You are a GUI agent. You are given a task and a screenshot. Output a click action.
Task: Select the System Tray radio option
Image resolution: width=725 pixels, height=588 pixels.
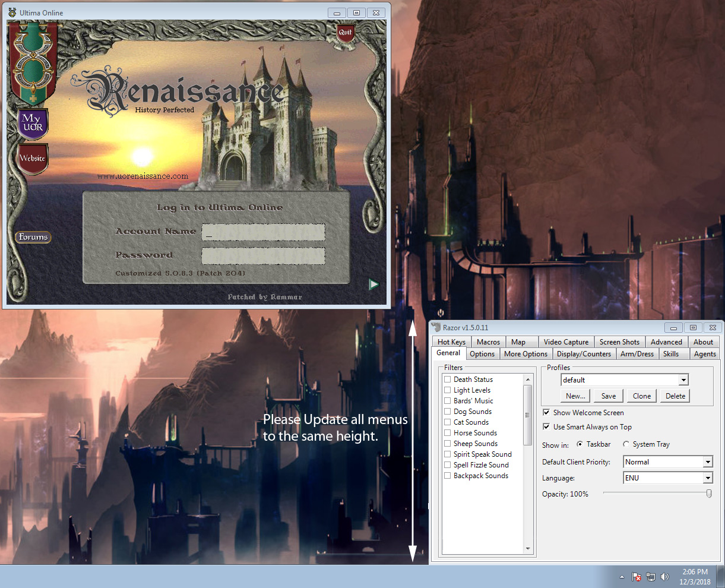point(626,444)
